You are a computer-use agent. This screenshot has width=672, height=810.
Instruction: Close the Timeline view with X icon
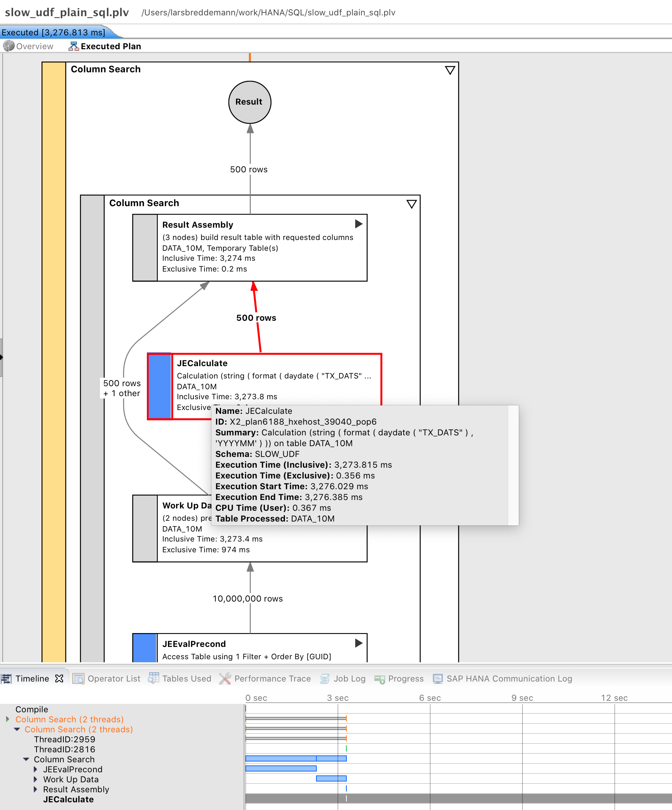tap(59, 678)
